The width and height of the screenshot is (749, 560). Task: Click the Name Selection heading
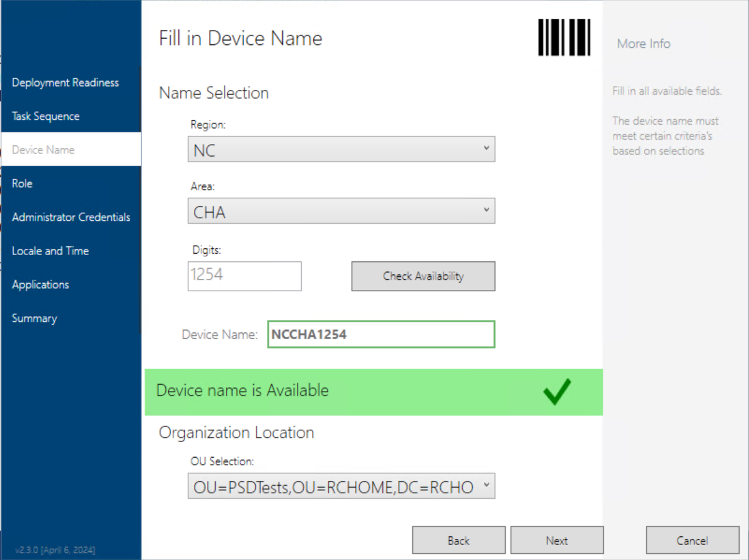click(x=214, y=93)
